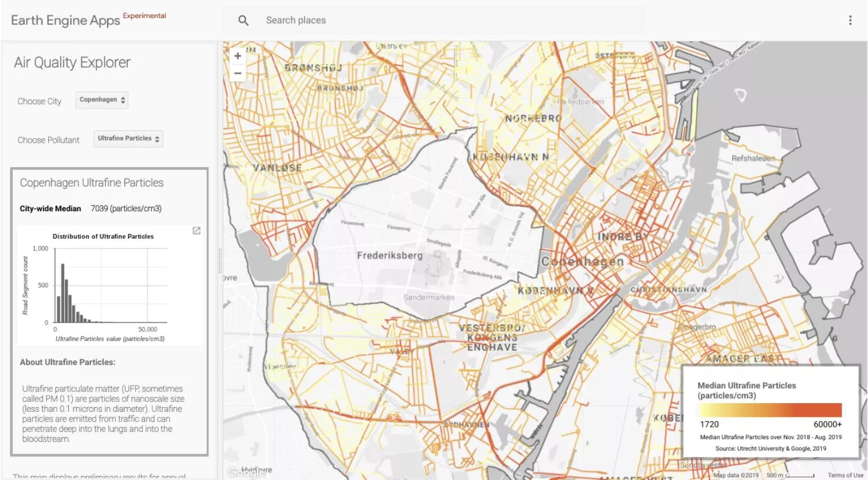This screenshot has height=480, width=868.
Task: Click the 60000+ legend maximum value
Action: 827,424
